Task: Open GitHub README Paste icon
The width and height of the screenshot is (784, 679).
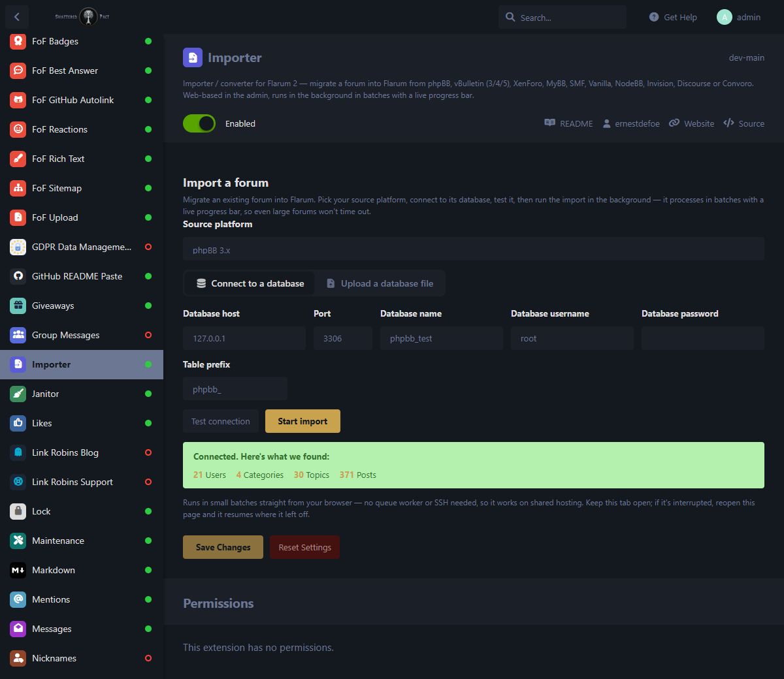Action: 18,276
